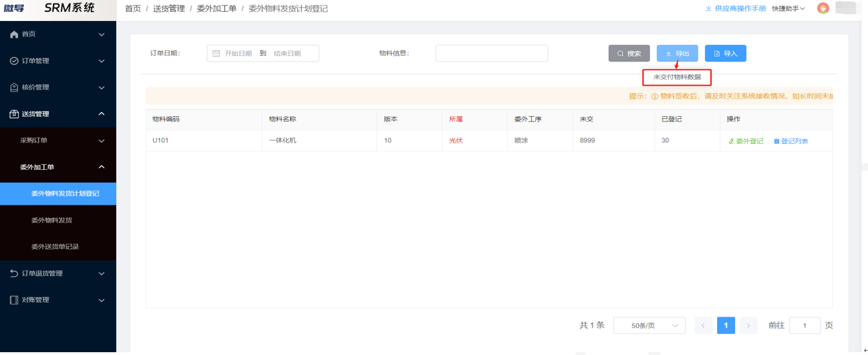The width and height of the screenshot is (868, 355).
Task: Click the 核价管理 sidebar icon
Action: [14, 87]
